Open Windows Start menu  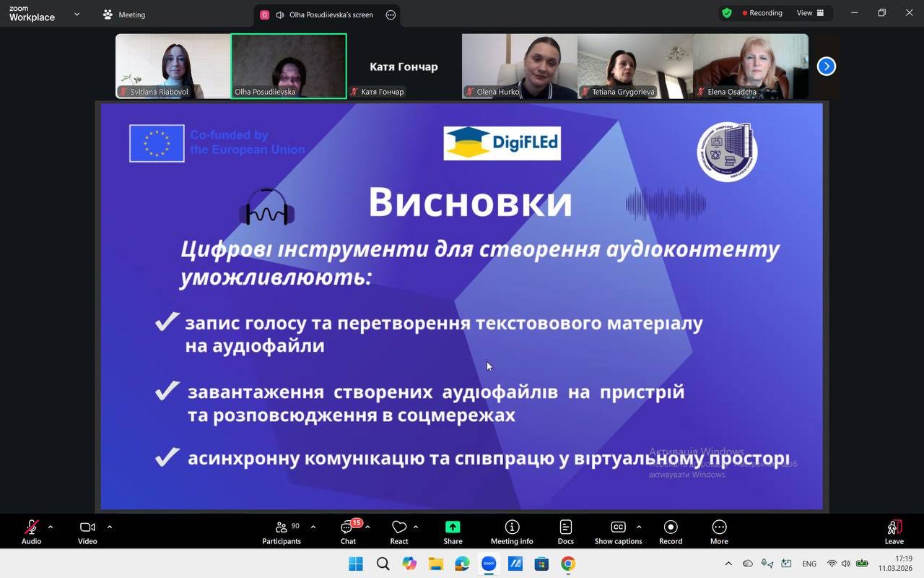coord(356,564)
